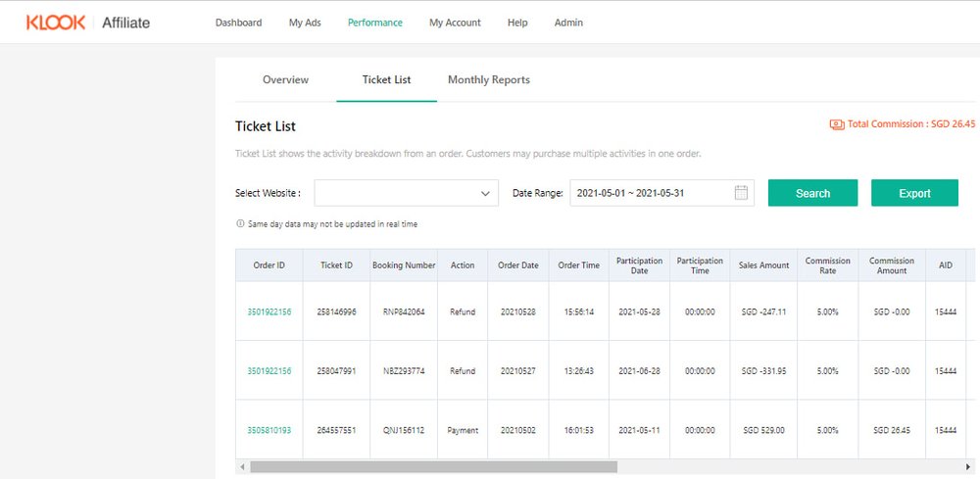Click the Total Commission money icon

coord(837,124)
